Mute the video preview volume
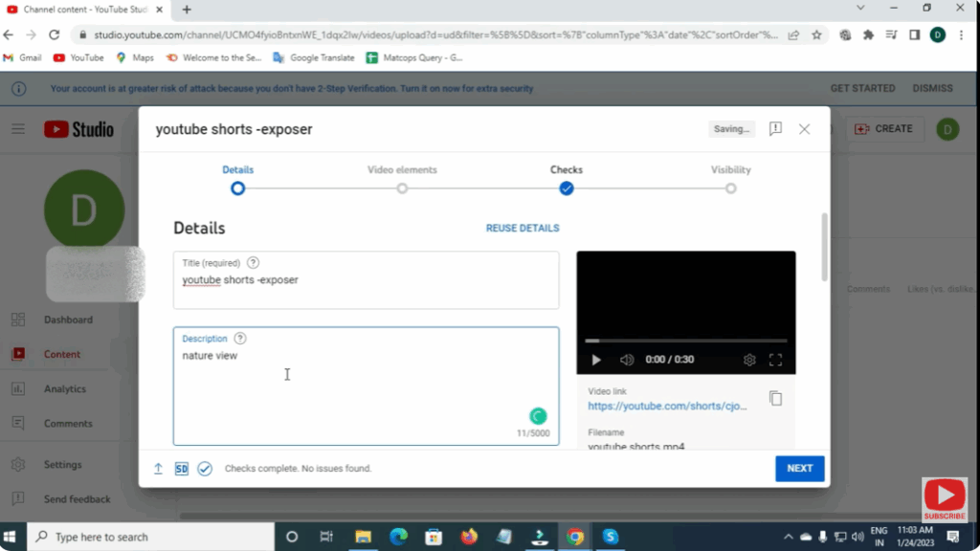The image size is (980, 551). click(627, 360)
